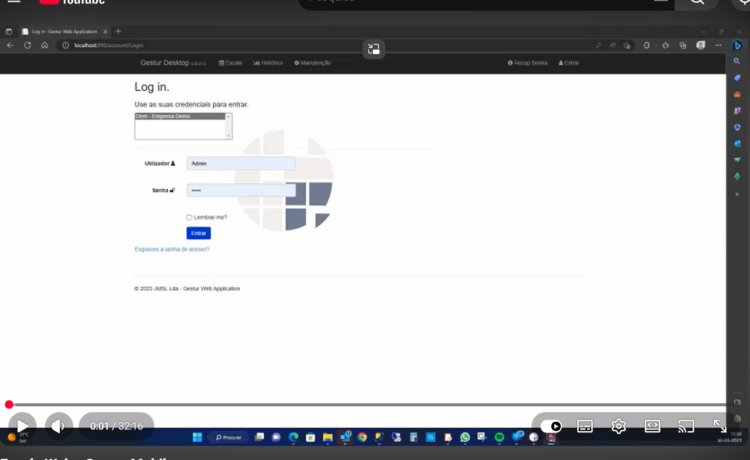Switch to theater mode view
Viewport: 750px width, 460px height.
coord(652,426)
